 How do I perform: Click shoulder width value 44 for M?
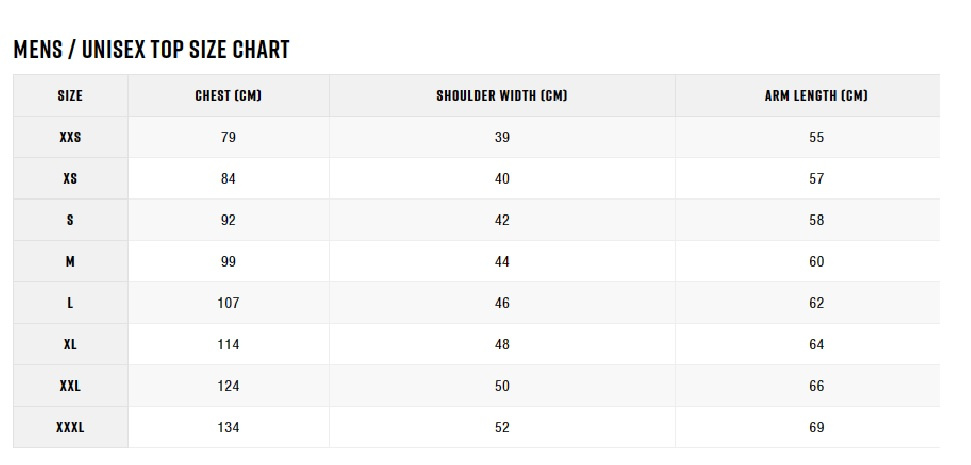click(x=502, y=261)
